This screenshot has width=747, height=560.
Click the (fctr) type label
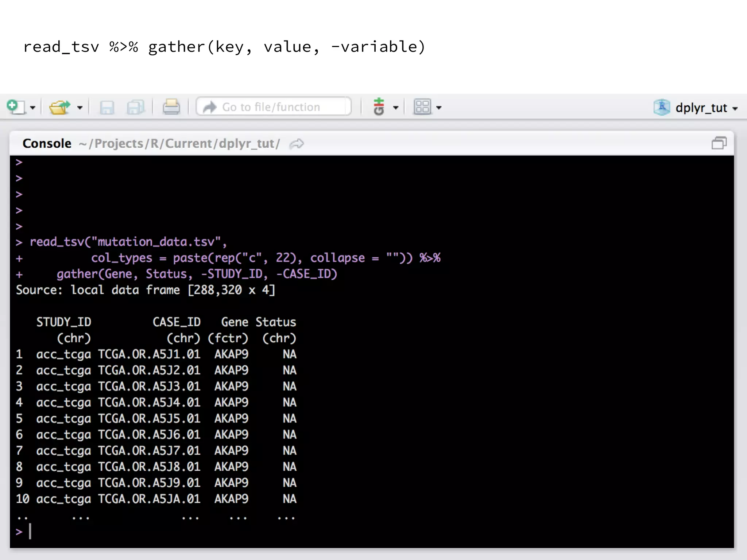[228, 338]
